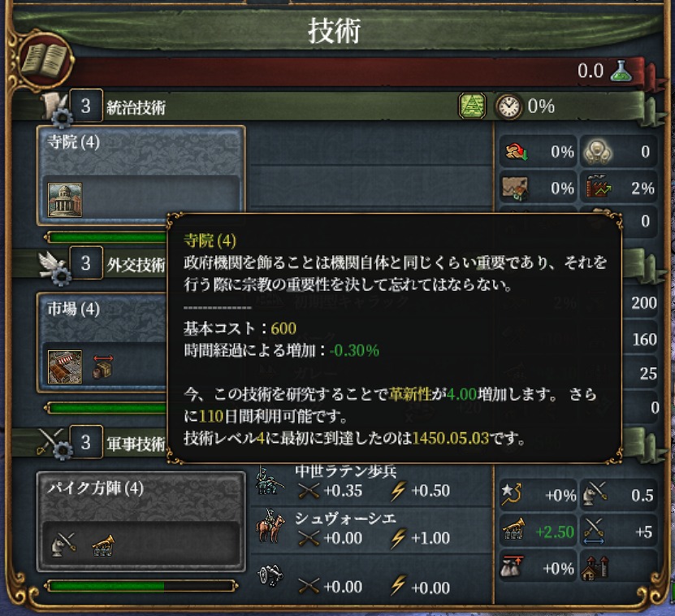Select the temple building icon
Screen dimensions: 675x616
(65, 199)
